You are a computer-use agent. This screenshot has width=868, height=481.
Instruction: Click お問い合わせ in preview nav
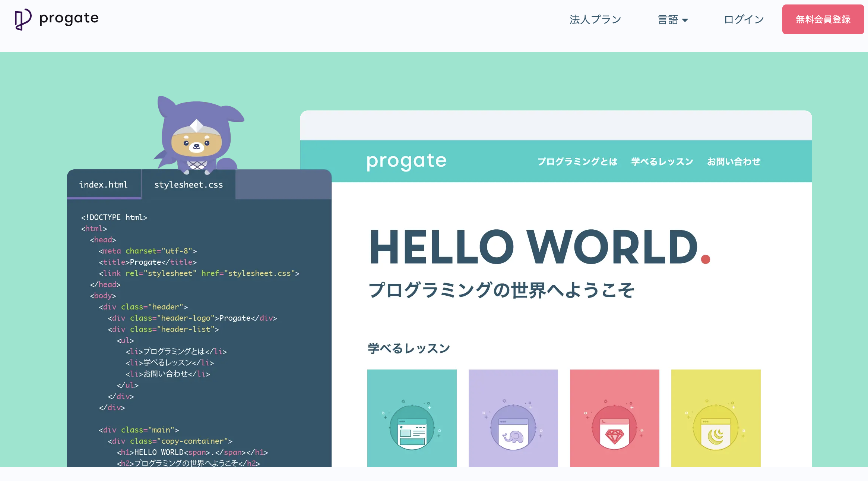pos(734,161)
